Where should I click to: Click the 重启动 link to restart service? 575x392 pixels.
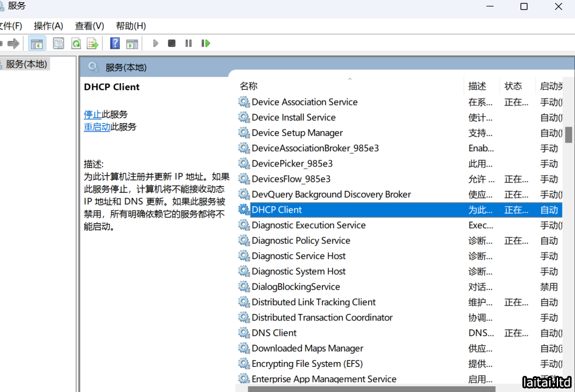click(97, 127)
